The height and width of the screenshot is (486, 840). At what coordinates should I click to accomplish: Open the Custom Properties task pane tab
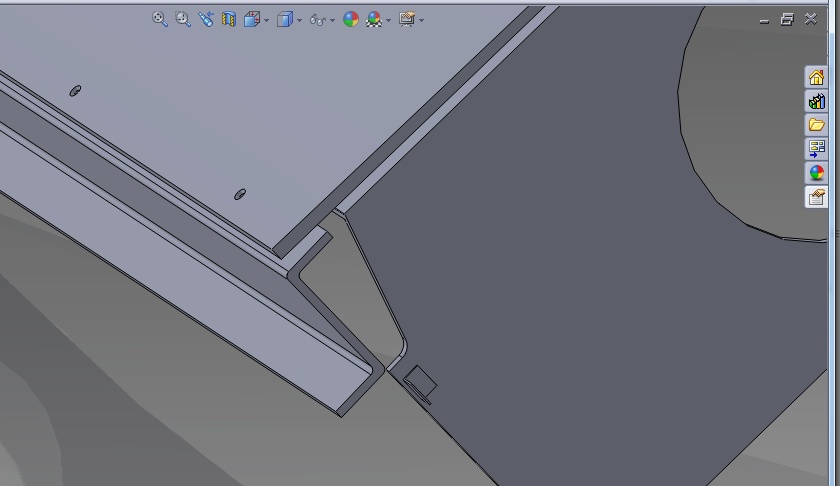(816, 197)
